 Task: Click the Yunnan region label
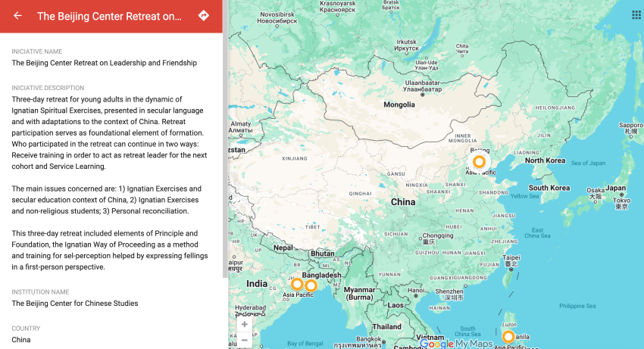(389, 274)
